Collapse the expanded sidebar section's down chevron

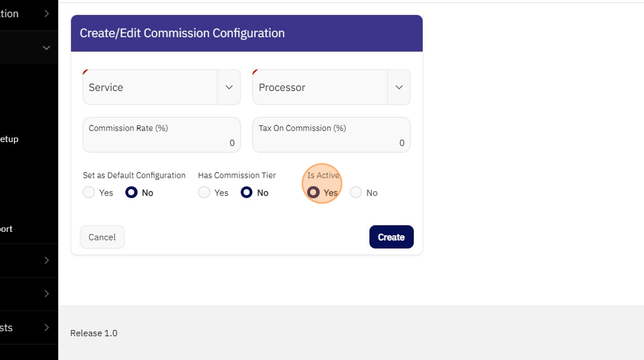point(47,48)
